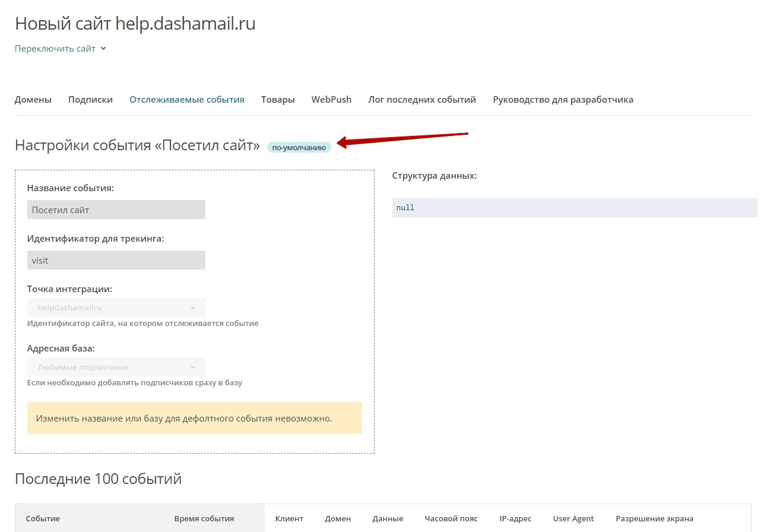Click the «по-умолчанию» badge
This screenshot has height=532, width=777.
coord(299,147)
